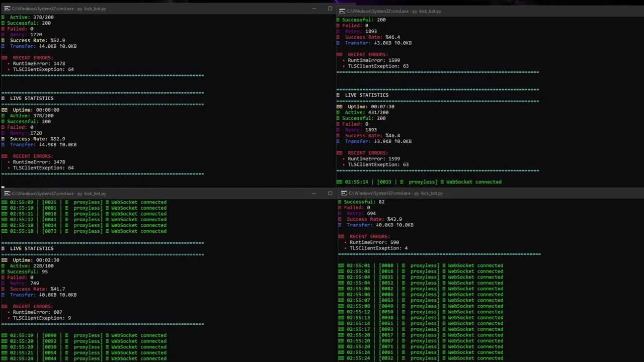This screenshot has width=644, height=362.
Task: Select the 'Active: 228/100' line
Action: pyautogui.click(x=28, y=266)
